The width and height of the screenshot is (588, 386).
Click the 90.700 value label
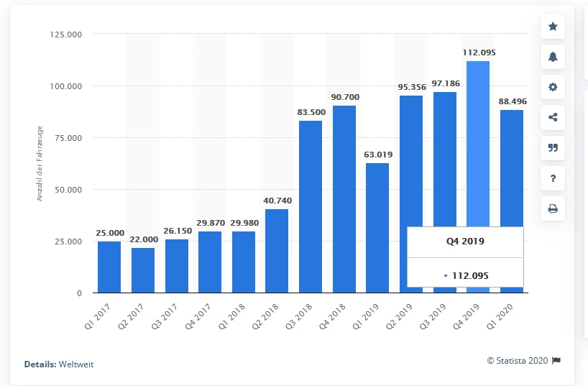coord(344,96)
